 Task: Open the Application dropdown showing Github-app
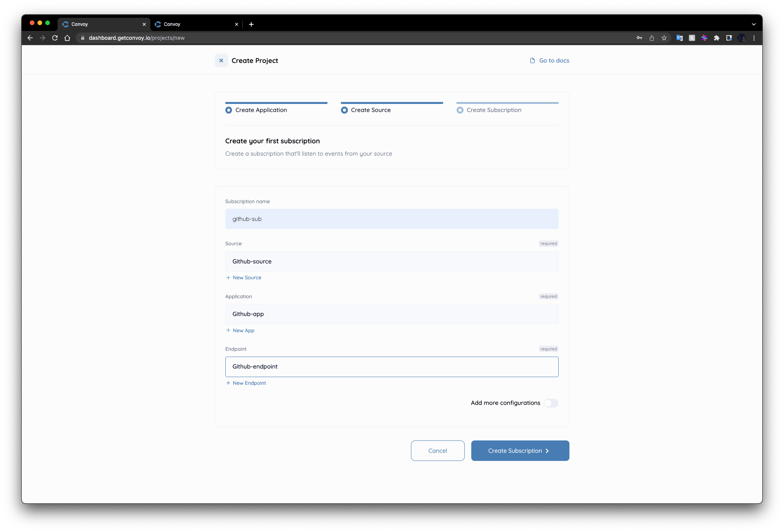[392, 314]
